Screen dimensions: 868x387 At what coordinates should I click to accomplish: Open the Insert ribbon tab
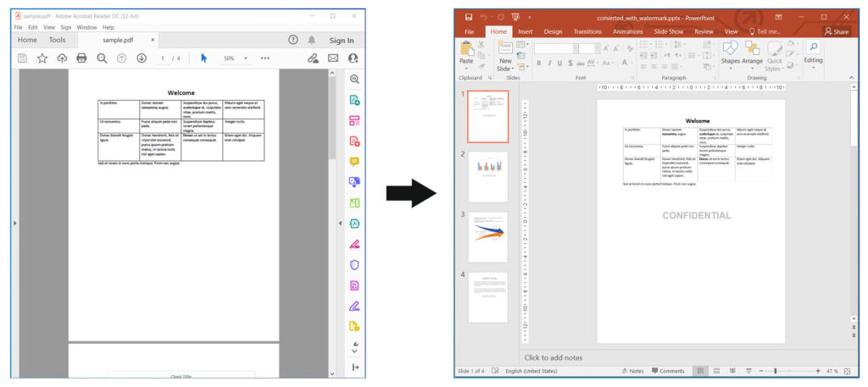coord(526,31)
